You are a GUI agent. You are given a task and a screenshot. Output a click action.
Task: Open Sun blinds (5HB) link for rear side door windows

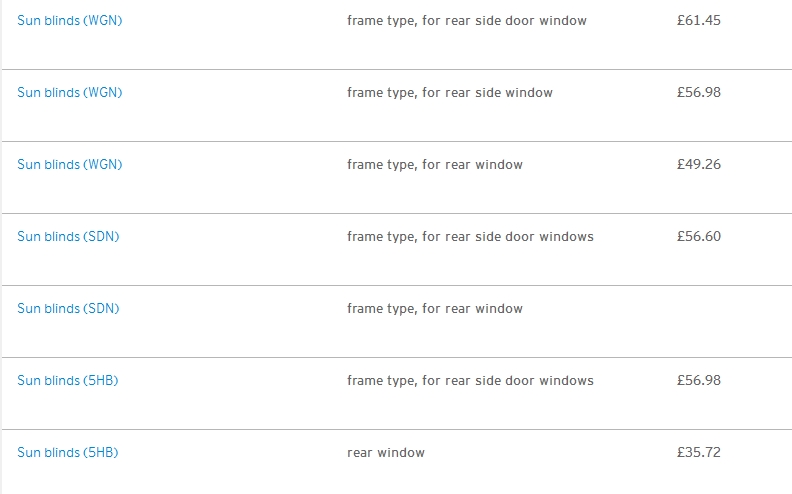point(68,381)
